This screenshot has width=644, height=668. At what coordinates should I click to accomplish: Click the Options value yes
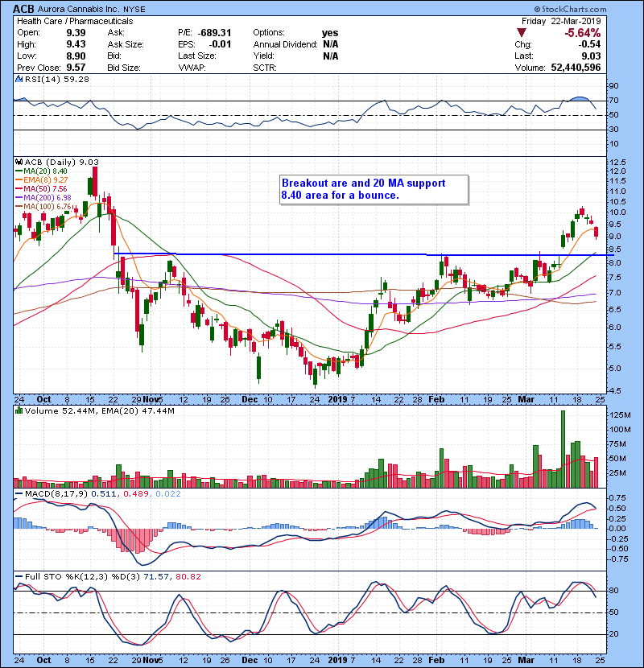coord(330,33)
